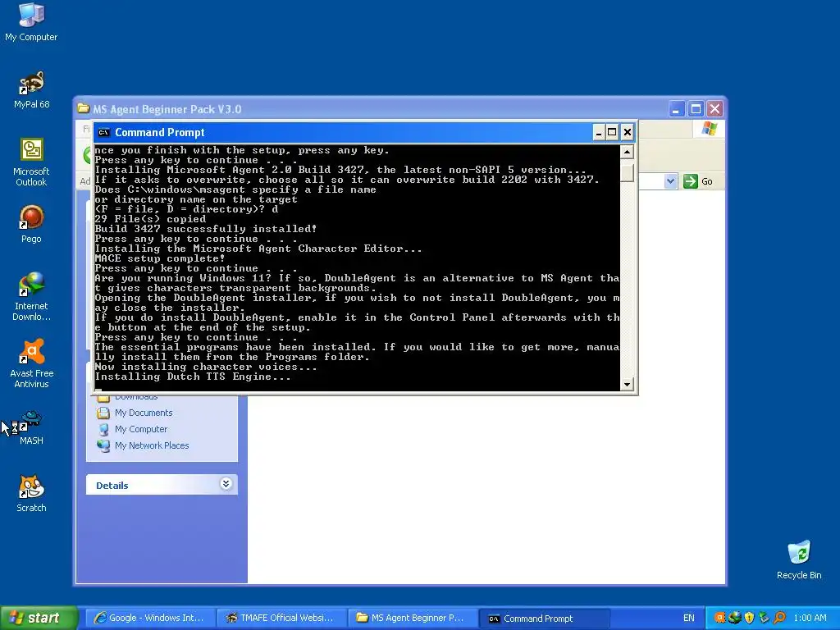Click the Command Prompt scroll down arrow
Viewport: 840px width, 630px height.
point(627,385)
